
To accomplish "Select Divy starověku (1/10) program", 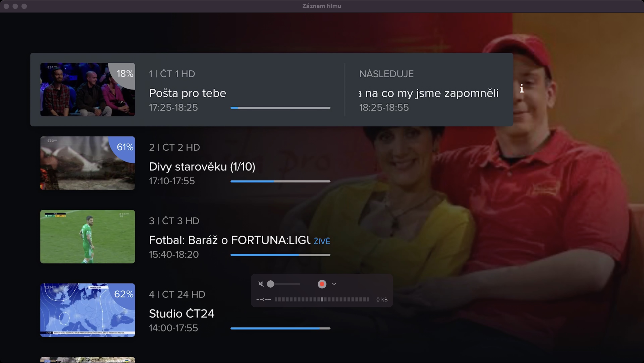I will 202,167.
